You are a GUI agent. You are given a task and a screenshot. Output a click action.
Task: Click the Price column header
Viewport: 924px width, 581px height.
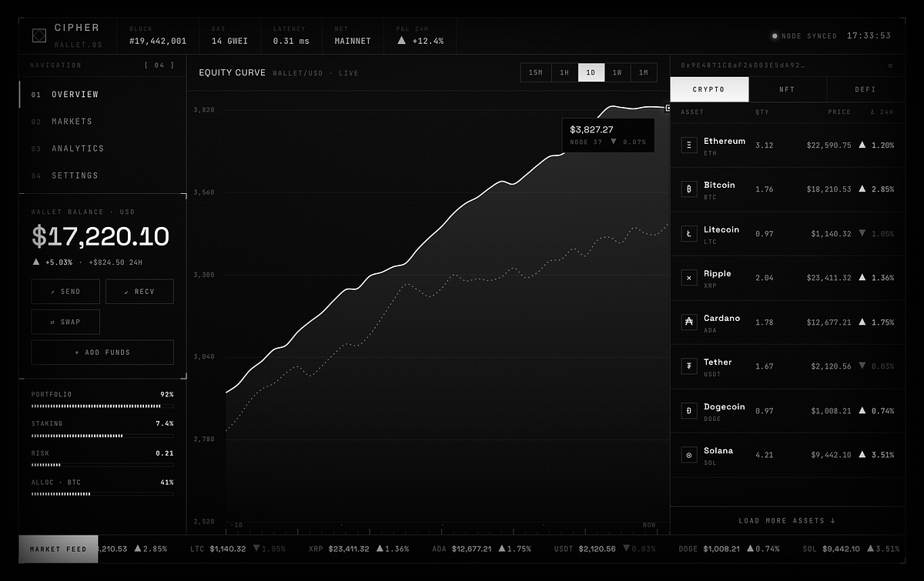(839, 112)
